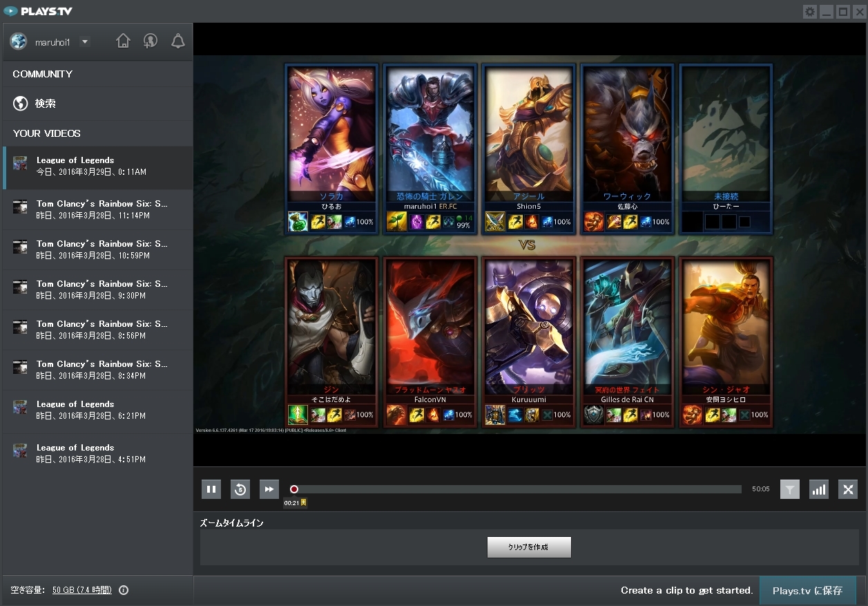Click the COMMUNITY section header

42,74
